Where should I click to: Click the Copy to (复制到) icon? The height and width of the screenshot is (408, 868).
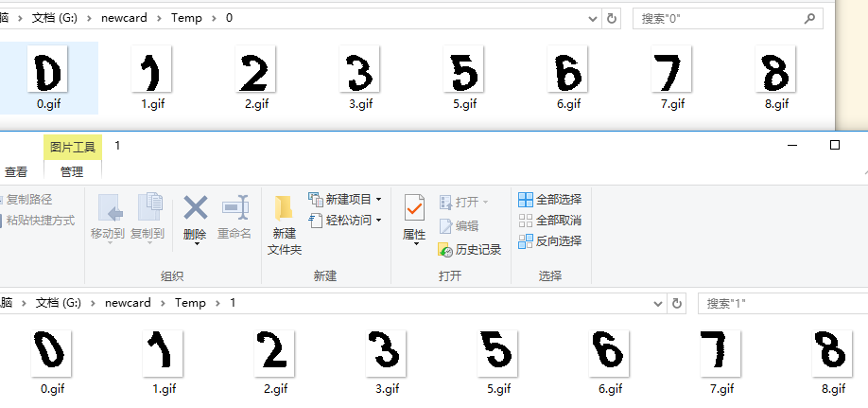click(149, 207)
